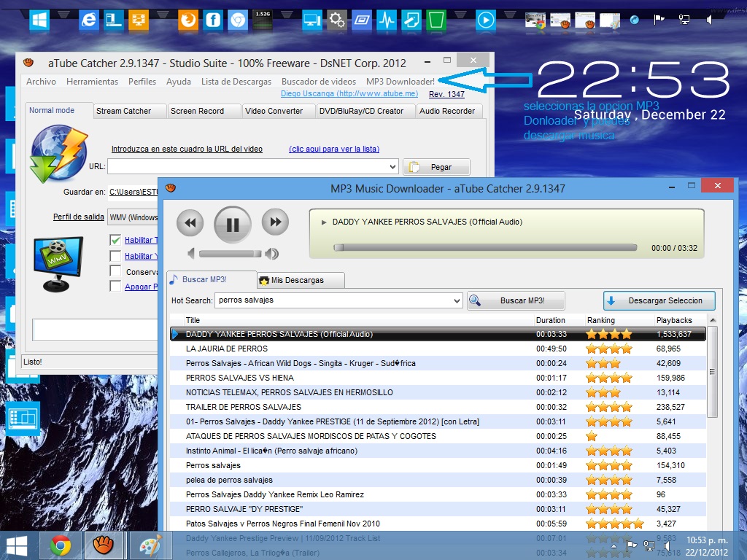747x560 pixels.
Task: Click MP3 Downloader! menu item
Action: click(400, 82)
